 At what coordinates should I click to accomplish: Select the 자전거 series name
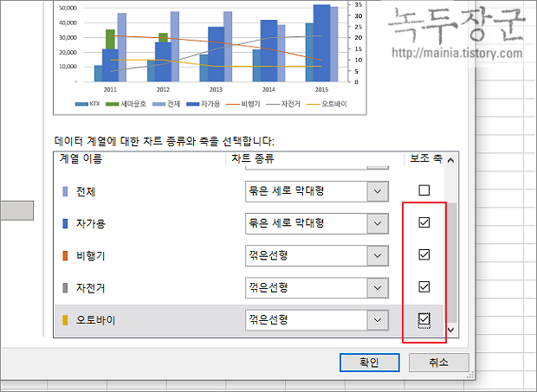click(91, 288)
